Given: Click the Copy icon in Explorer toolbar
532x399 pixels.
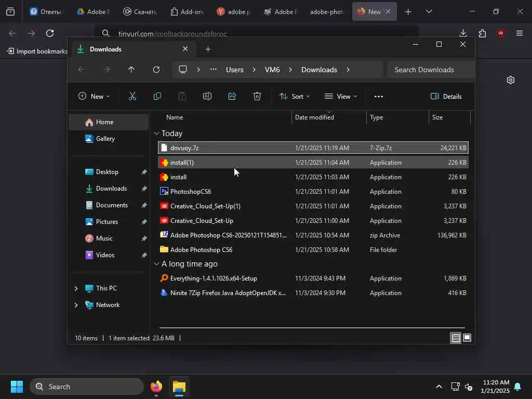Looking at the screenshot, I should tap(157, 96).
